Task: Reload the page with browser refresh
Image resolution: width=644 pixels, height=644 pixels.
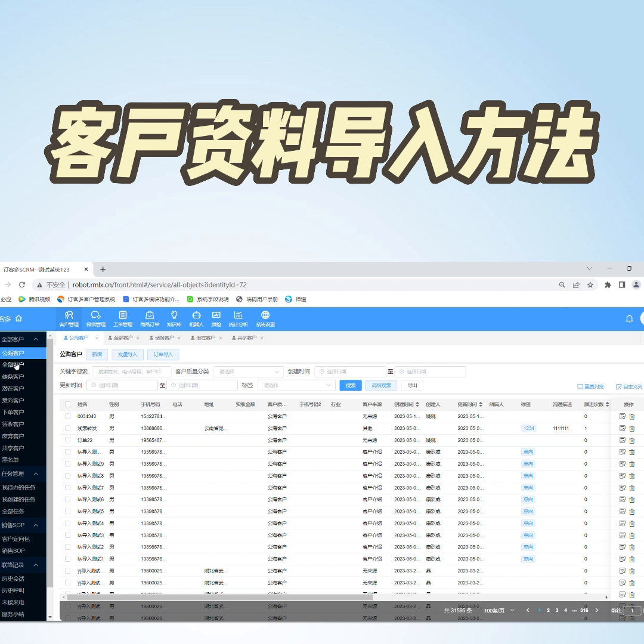Action: click(22, 284)
